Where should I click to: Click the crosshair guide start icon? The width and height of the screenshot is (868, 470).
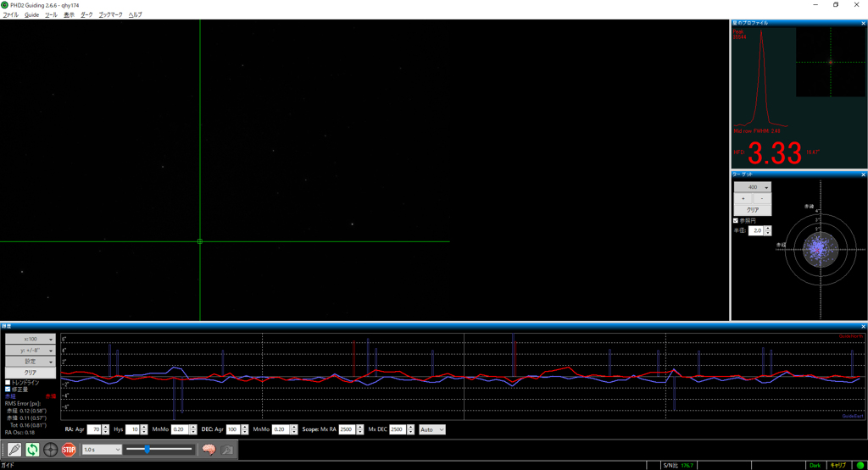pyautogui.click(x=51, y=450)
